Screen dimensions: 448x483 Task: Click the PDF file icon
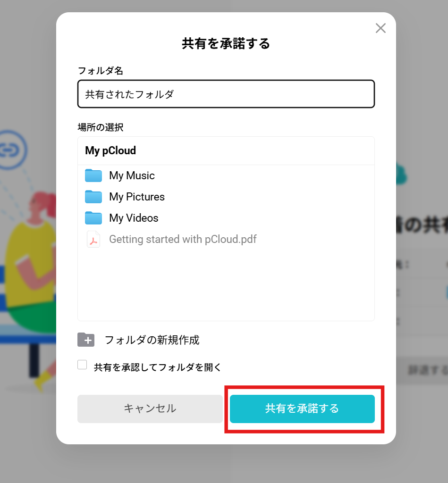pyautogui.click(x=93, y=239)
